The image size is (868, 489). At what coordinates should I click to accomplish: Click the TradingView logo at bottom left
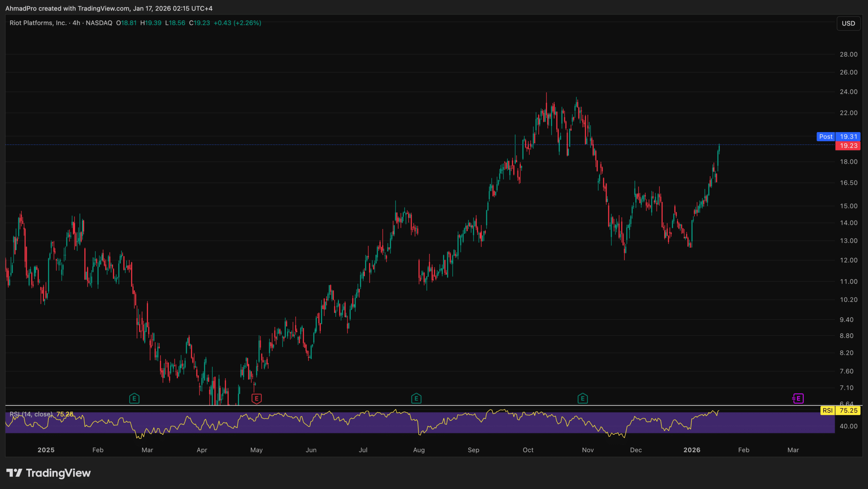click(48, 473)
